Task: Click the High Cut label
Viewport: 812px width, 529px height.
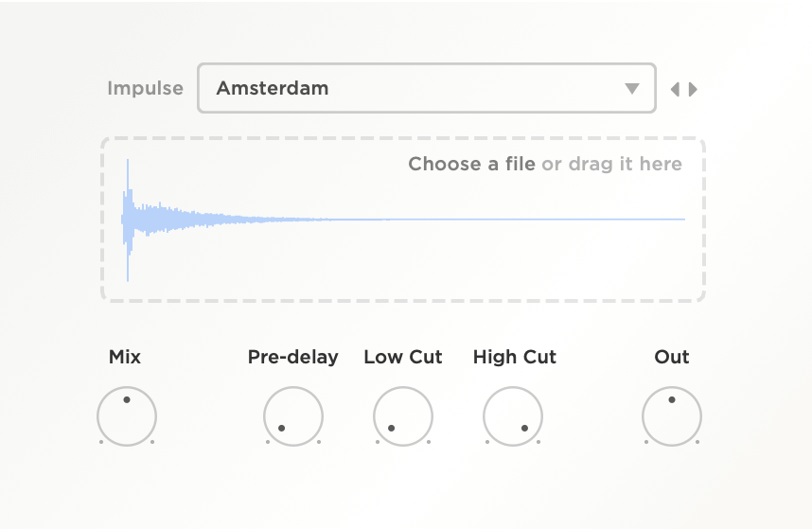Action: coord(515,357)
